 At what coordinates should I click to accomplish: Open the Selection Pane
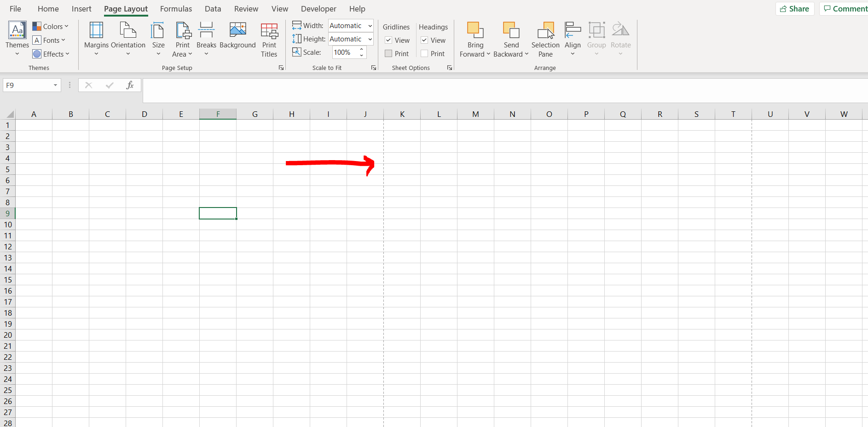click(x=545, y=40)
